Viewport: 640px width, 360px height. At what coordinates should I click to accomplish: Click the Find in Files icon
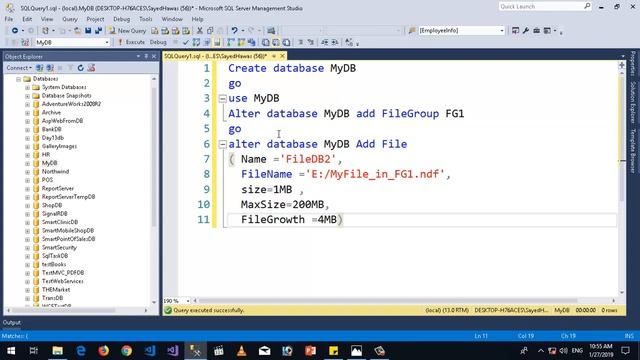[x=412, y=31]
